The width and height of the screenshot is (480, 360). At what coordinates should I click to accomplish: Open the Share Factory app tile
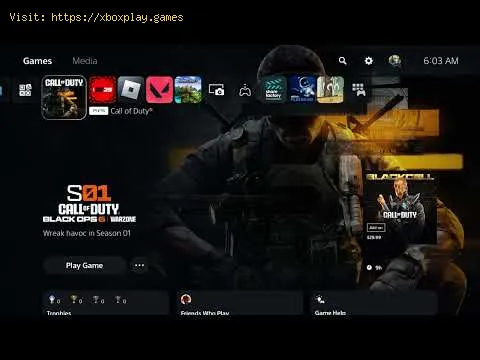(x=273, y=90)
